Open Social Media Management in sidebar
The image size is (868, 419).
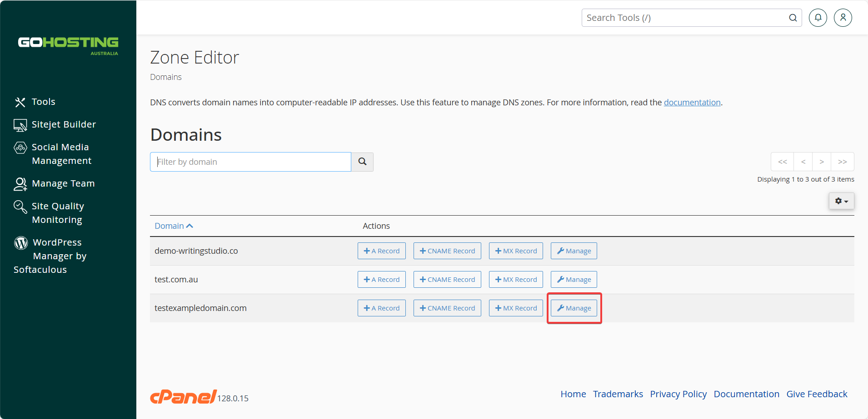click(x=53, y=154)
